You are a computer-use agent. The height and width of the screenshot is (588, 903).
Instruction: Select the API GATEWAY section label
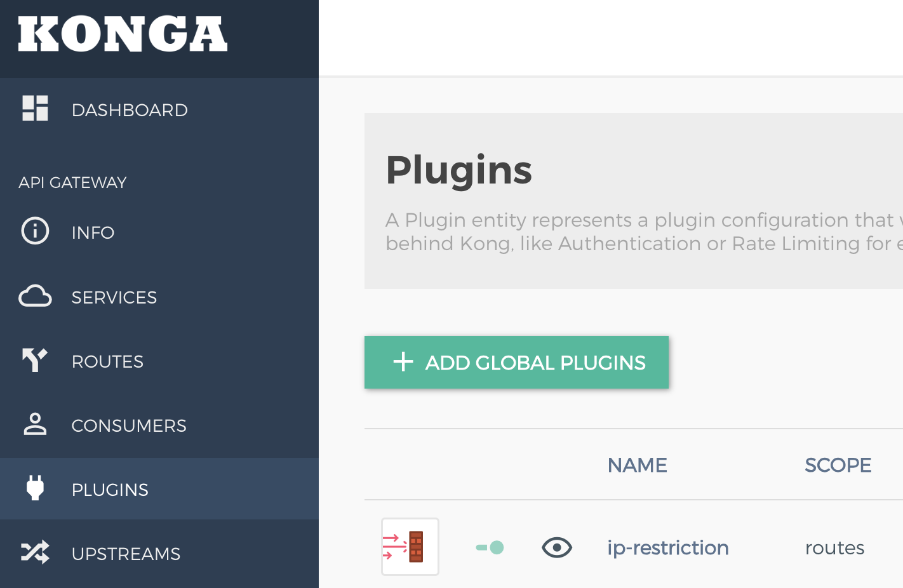coord(72,182)
